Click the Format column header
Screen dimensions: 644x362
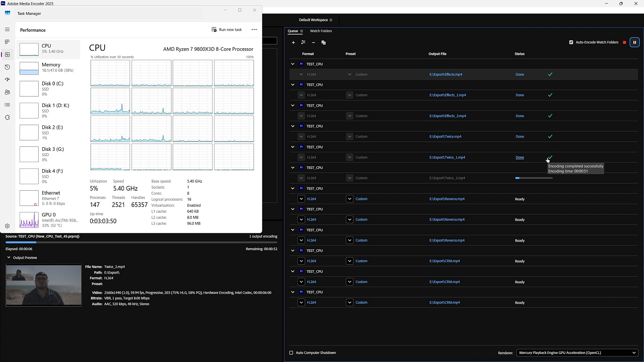308,54
